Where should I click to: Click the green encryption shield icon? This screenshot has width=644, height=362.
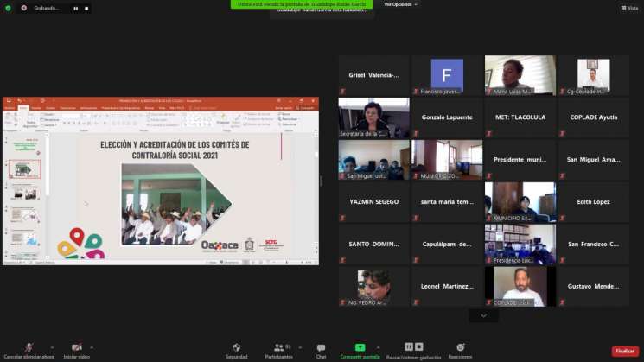[x=8, y=8]
